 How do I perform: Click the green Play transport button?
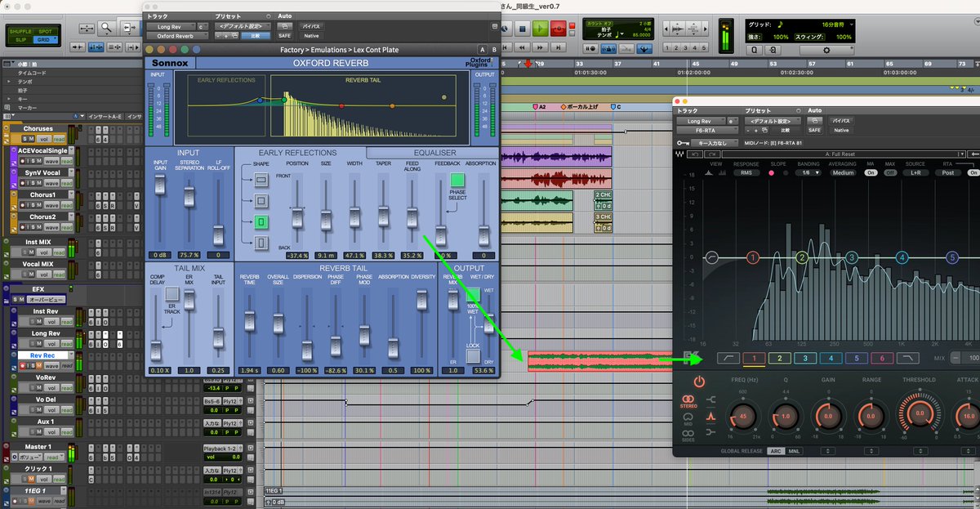(x=540, y=28)
